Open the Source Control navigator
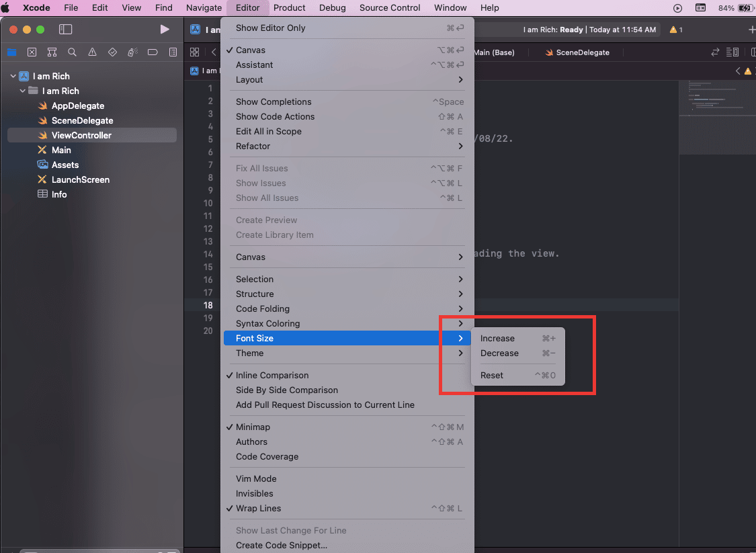This screenshot has height=553, width=756. 32,52
